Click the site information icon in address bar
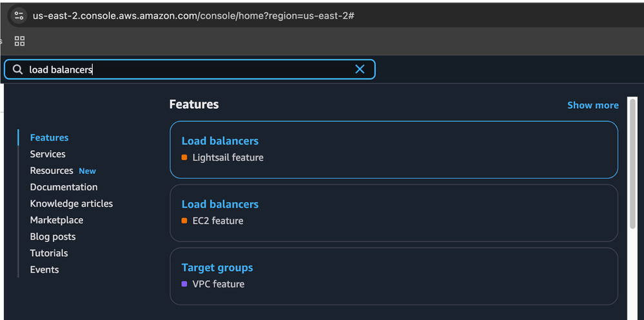Viewport: 644px width, 320px height. 19,15
